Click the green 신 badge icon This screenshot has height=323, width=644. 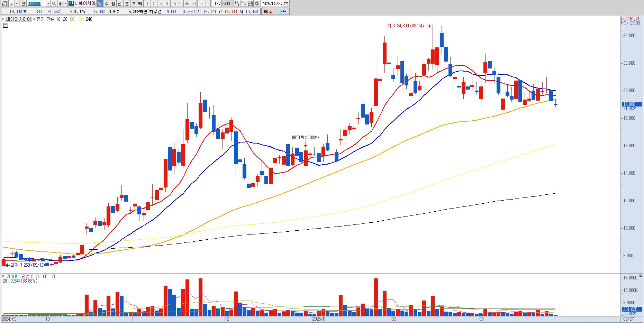tap(71, 3)
